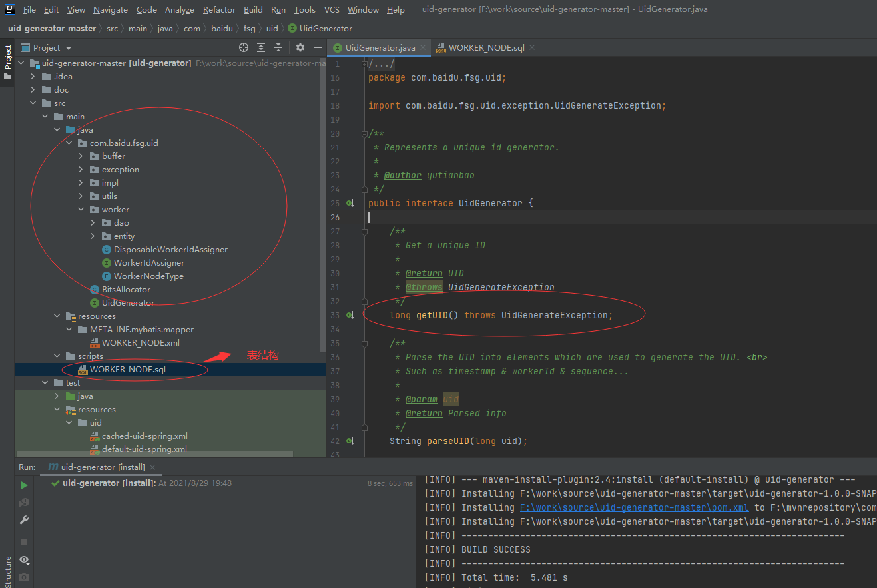Select BitsAllocator class in tree
Image resolution: width=877 pixels, height=588 pixels.
[x=126, y=290]
